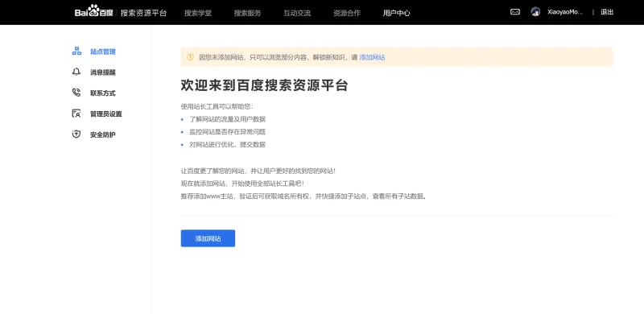The width and height of the screenshot is (644, 314).
Task: Click the text 对网站进行优化，提交数据
Action: point(227,145)
